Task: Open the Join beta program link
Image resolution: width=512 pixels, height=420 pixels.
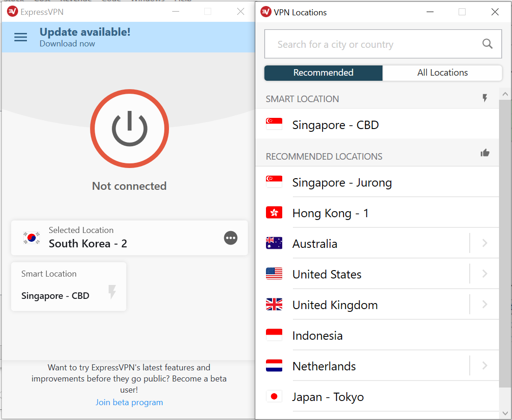Action: 129,402
